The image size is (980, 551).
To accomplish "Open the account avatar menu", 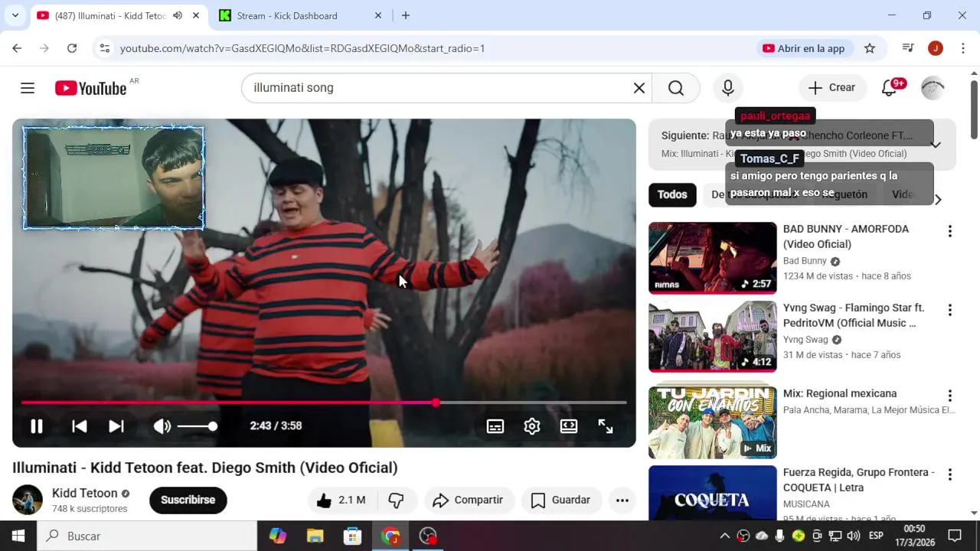I will 933,88.
